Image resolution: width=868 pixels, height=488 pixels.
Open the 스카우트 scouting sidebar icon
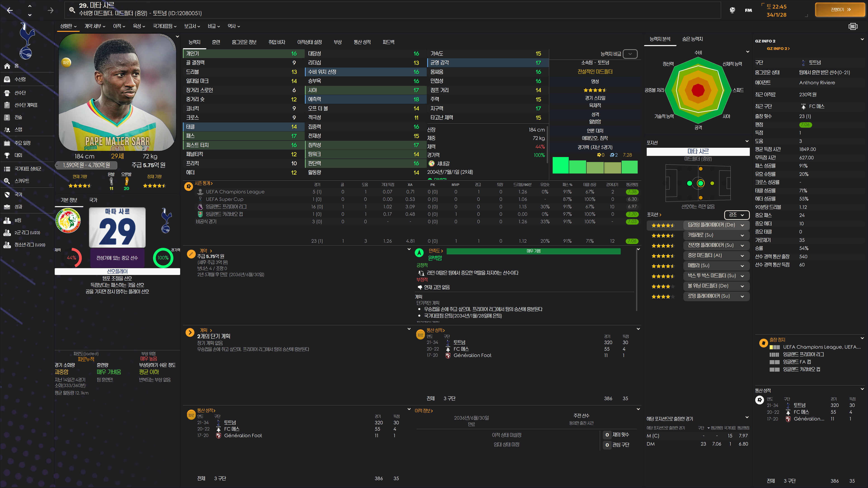click(x=7, y=181)
